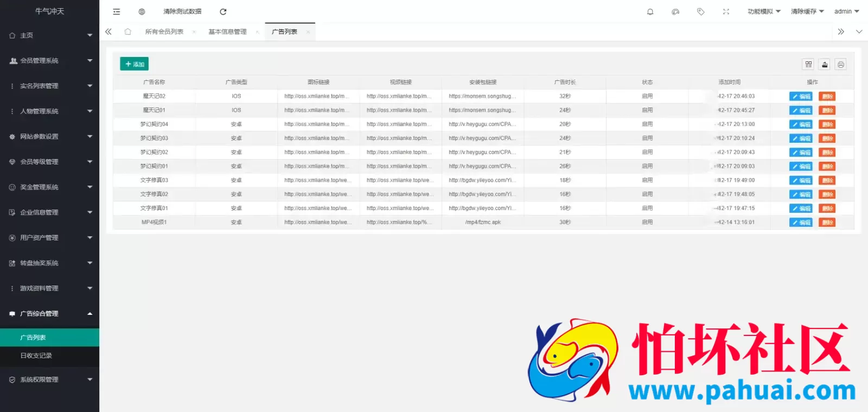Expand the 人物管理系统 sidebar menu
This screenshot has width=868, height=412.
point(49,111)
